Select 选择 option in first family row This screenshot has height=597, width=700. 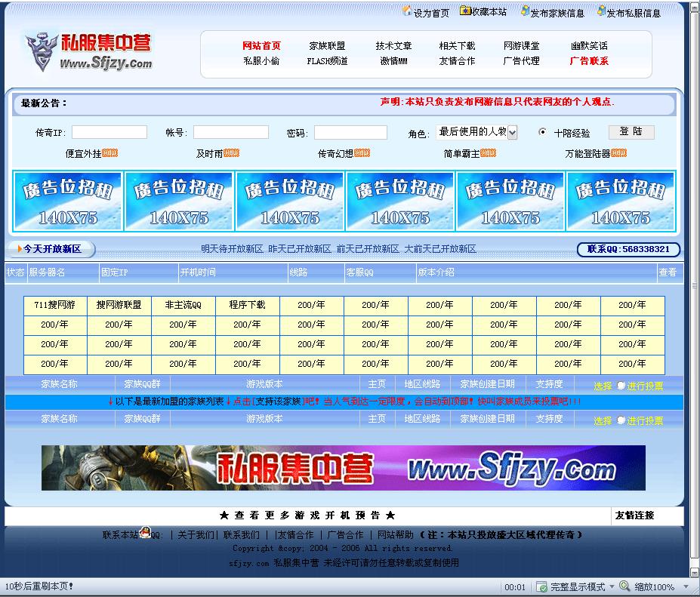pyautogui.click(x=603, y=384)
